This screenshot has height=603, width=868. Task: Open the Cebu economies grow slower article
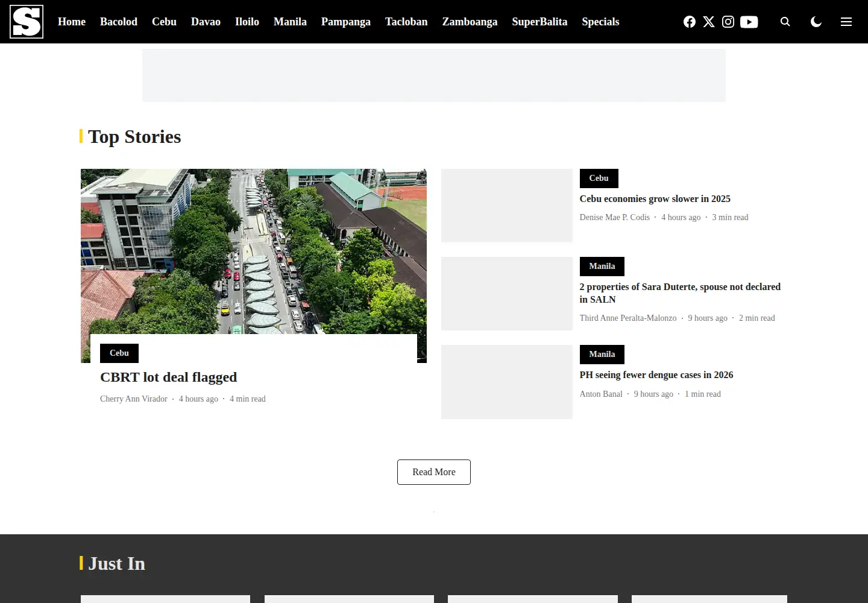655,199
